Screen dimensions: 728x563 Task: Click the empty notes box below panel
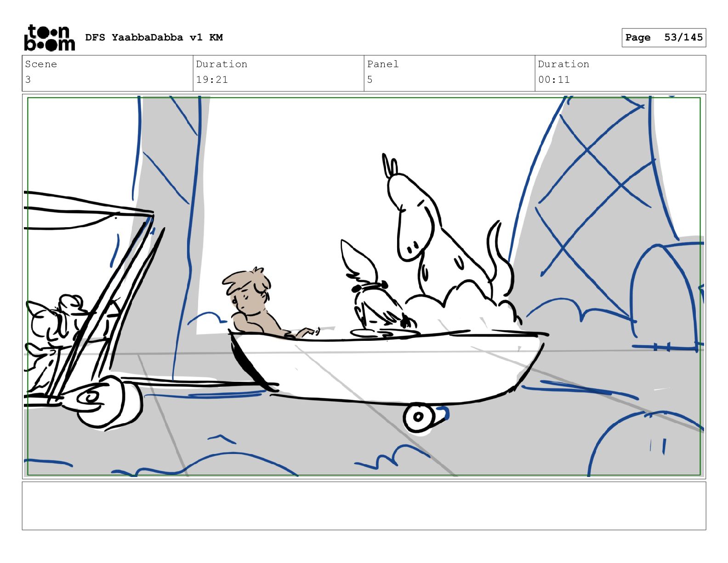[x=364, y=506]
